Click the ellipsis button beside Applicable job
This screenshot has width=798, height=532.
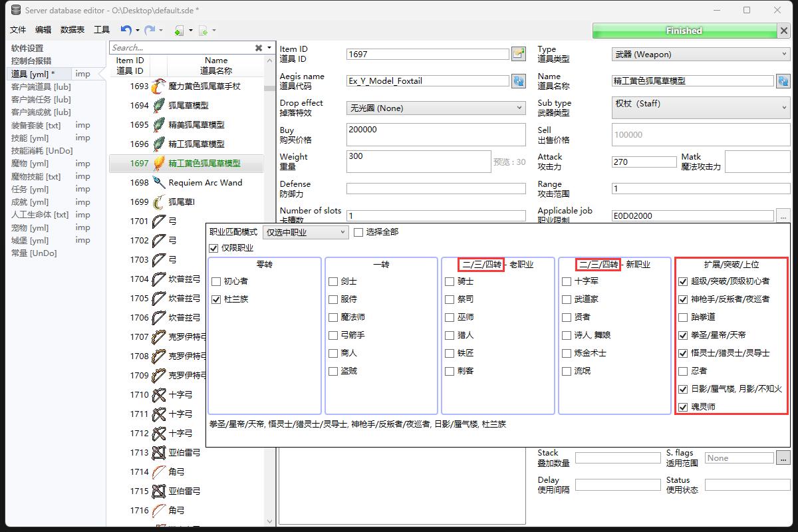(x=782, y=215)
